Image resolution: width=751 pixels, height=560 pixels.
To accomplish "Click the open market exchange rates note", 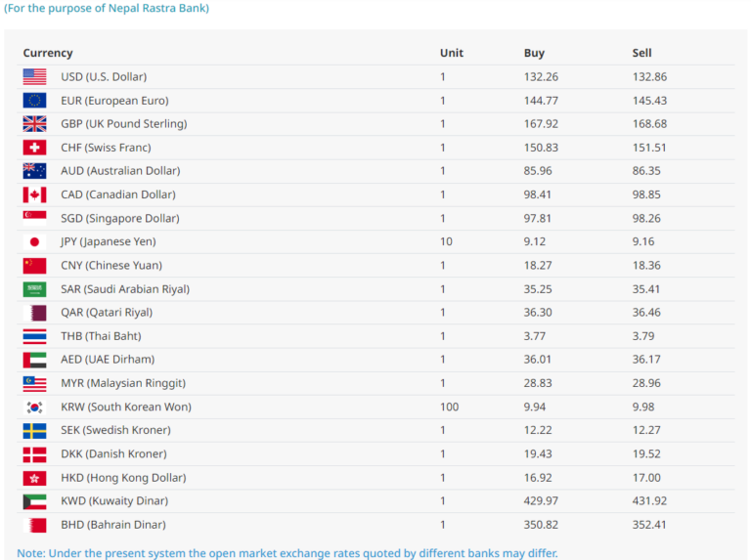I will [287, 553].
